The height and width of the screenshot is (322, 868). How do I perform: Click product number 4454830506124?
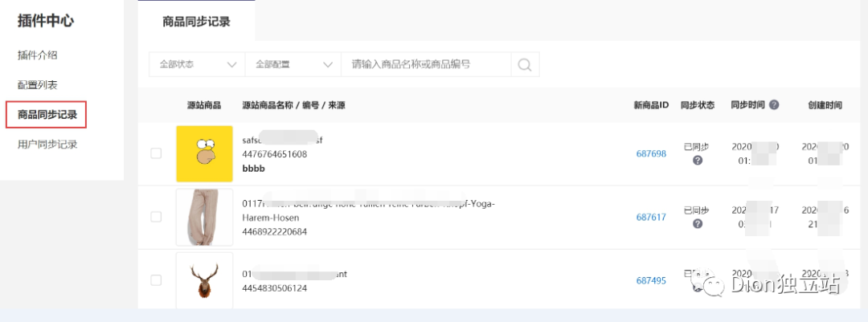275,288
